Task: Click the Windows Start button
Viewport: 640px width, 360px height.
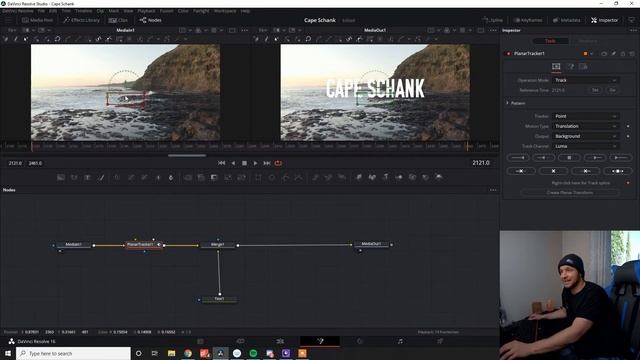Action: tap(8, 353)
